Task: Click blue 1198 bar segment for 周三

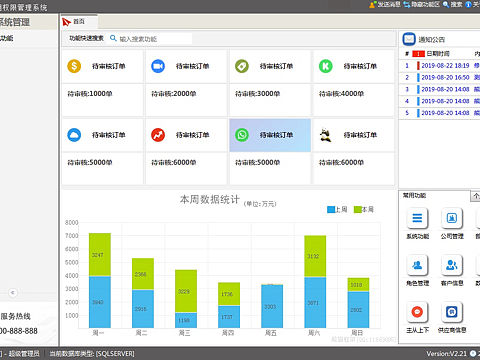Action: coord(186,320)
